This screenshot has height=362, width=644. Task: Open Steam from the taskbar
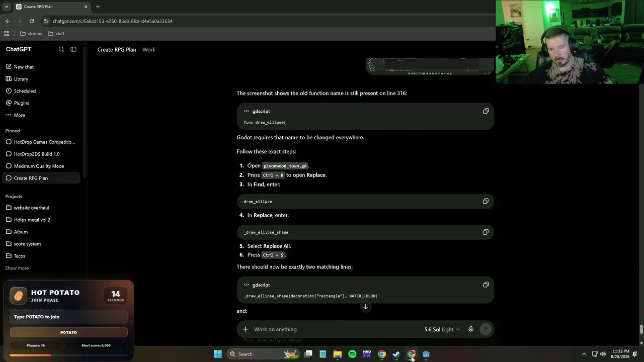pyautogui.click(x=396, y=354)
